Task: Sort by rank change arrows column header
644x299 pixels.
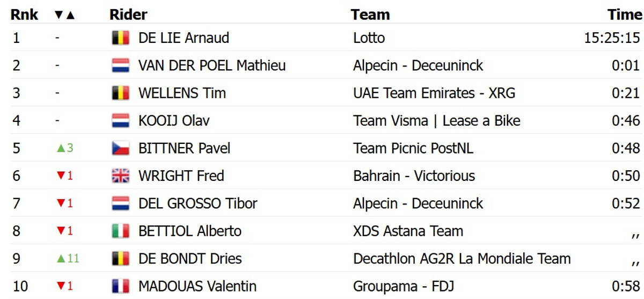Action: click(65, 14)
